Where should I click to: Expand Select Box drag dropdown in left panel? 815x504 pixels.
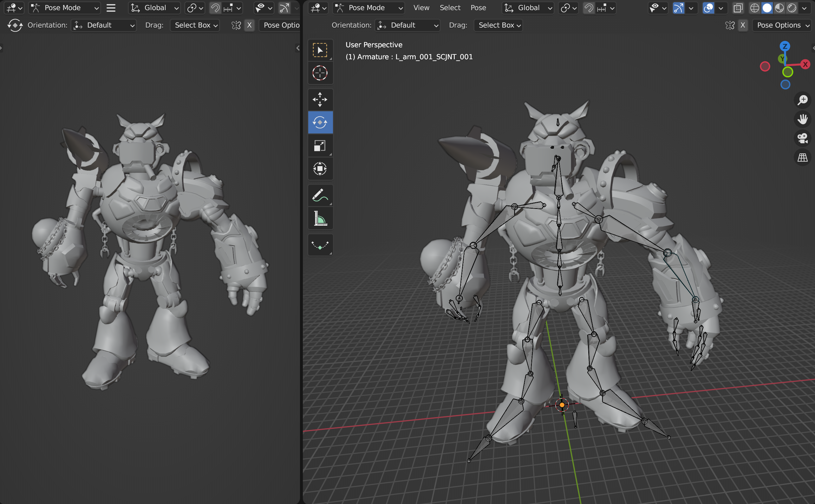(195, 25)
